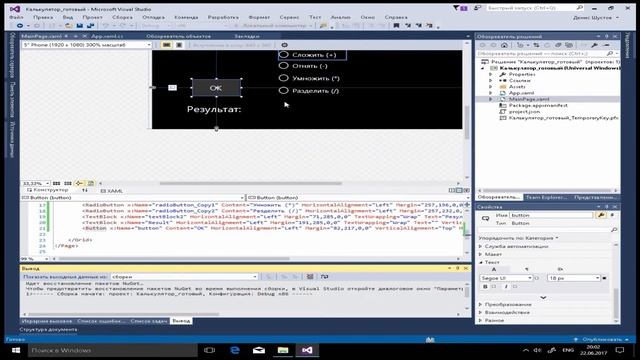
Task: Open Visual Studio from the Windows taskbar
Action: click(307, 350)
